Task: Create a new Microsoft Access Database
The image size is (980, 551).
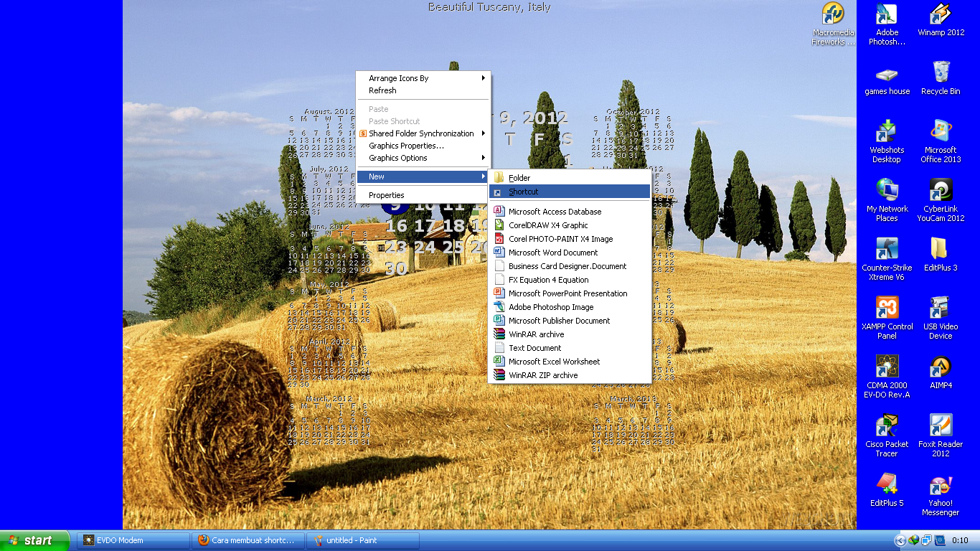Action: click(570, 212)
